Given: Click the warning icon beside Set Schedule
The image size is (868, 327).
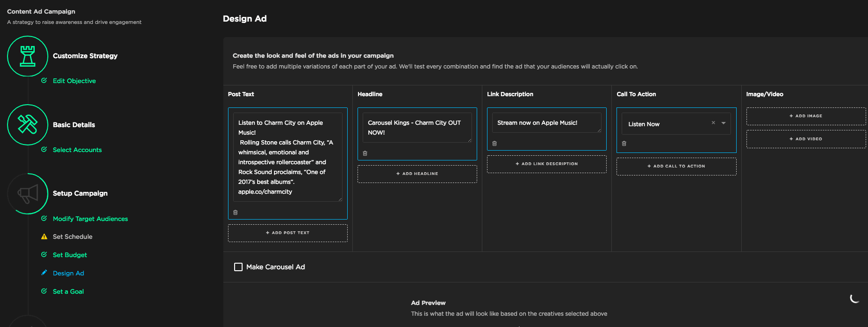Looking at the screenshot, I should tap(44, 236).
